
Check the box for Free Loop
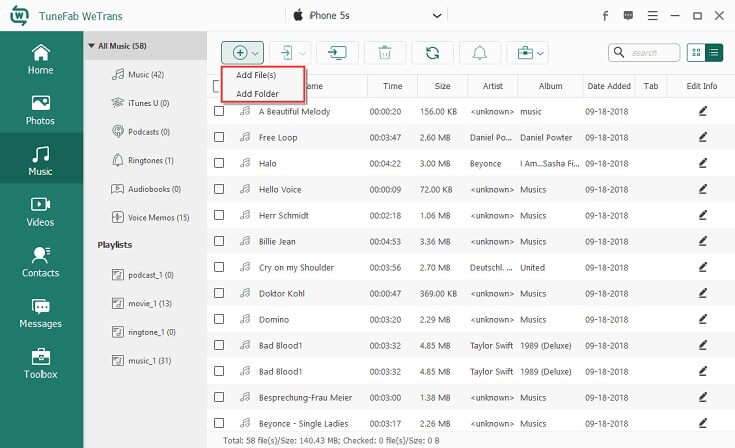pyautogui.click(x=219, y=137)
